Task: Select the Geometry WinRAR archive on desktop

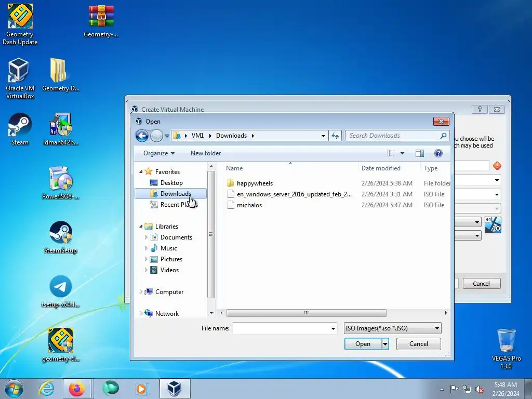Action: pyautogui.click(x=101, y=21)
